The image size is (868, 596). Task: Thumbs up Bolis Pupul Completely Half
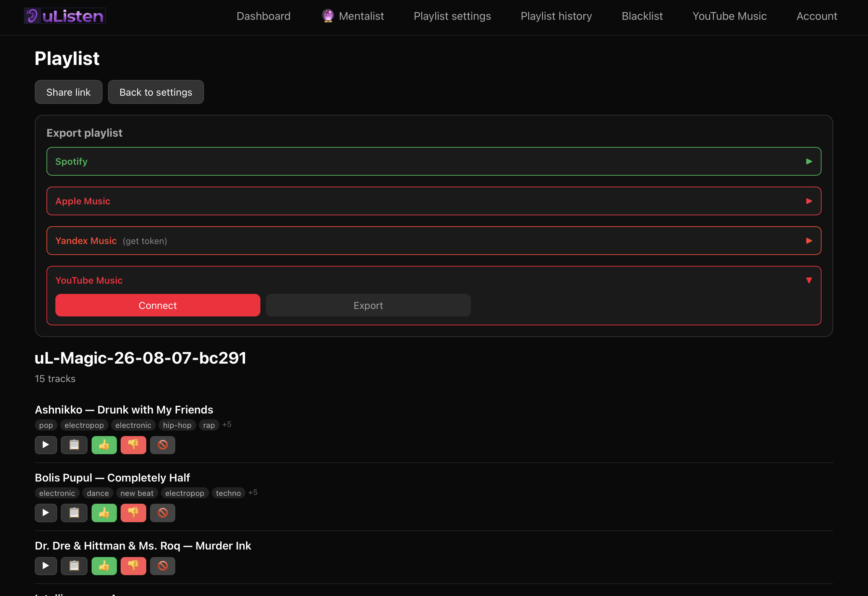pyautogui.click(x=104, y=513)
